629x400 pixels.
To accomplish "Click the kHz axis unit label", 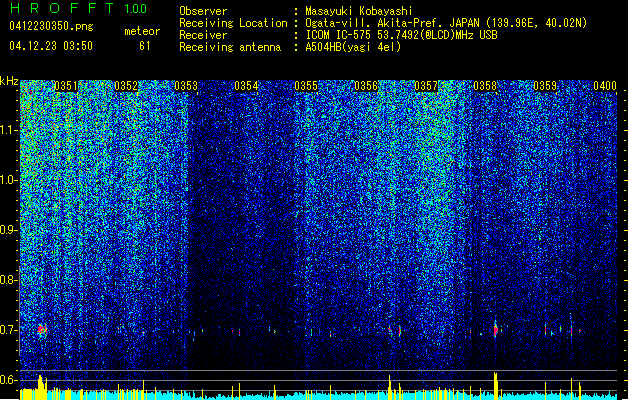I will coord(9,81).
